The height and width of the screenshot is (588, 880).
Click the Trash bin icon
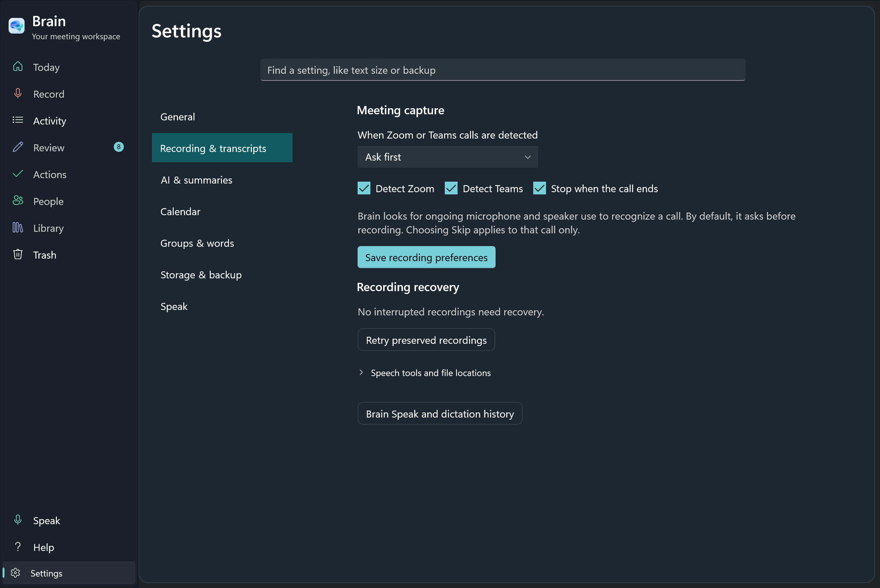click(x=18, y=254)
